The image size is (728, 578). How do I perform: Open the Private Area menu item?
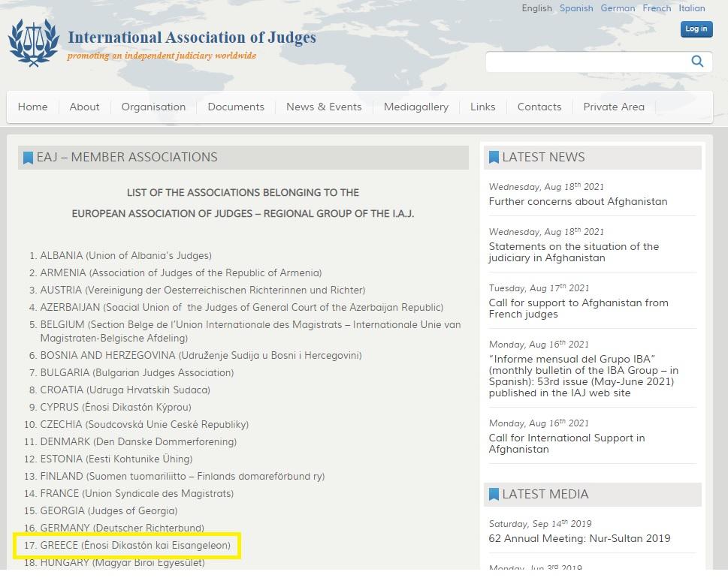click(614, 107)
